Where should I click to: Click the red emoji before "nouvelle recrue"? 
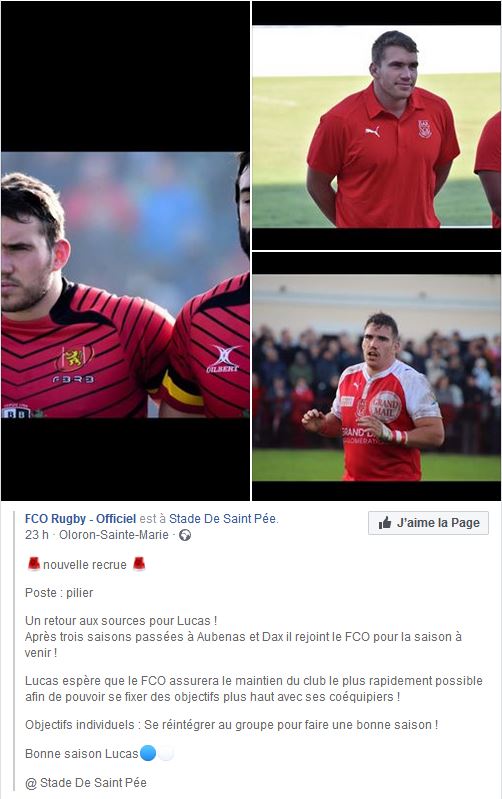coord(34,564)
